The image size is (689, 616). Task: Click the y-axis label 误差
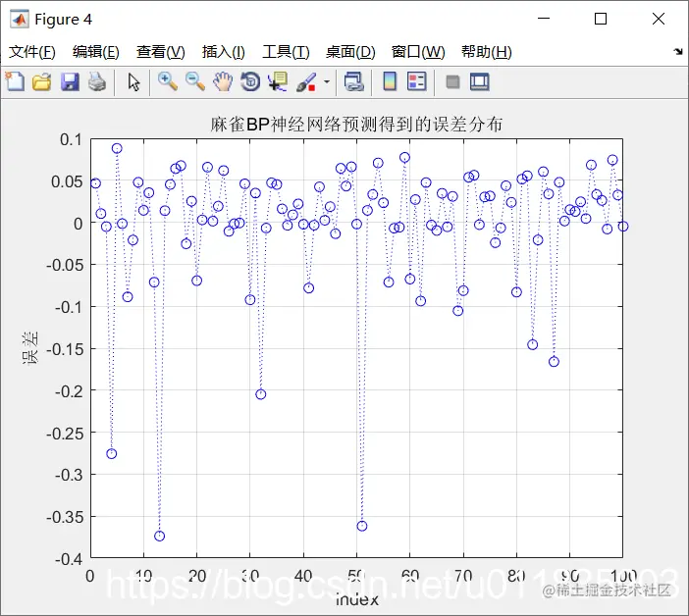click(x=30, y=348)
